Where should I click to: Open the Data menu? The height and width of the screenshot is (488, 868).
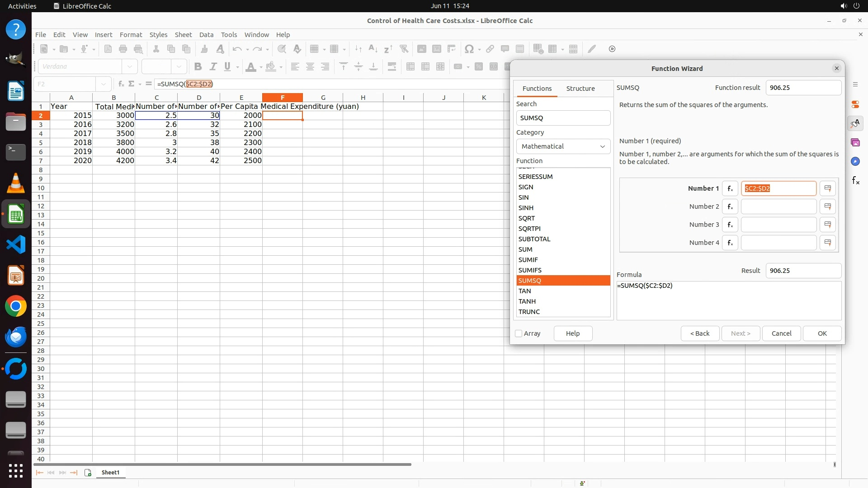206,34
